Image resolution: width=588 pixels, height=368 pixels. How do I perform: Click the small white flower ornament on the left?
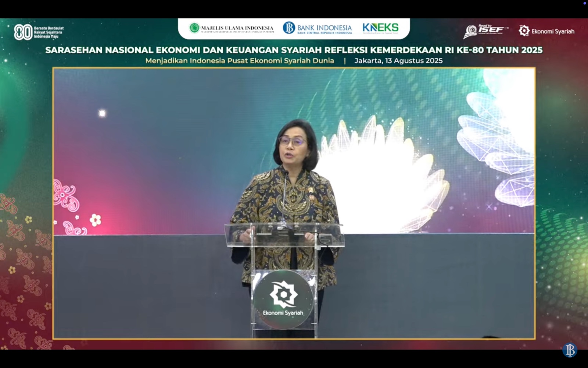click(95, 220)
